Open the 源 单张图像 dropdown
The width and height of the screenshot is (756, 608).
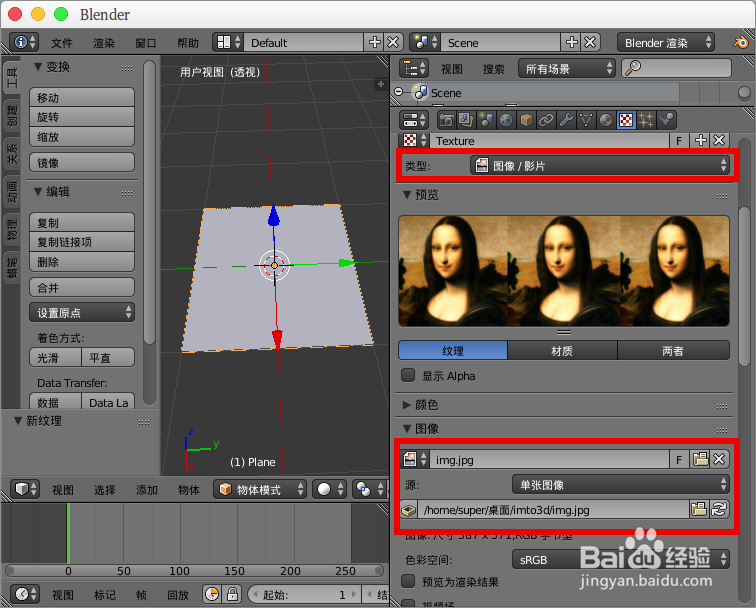pos(621,485)
